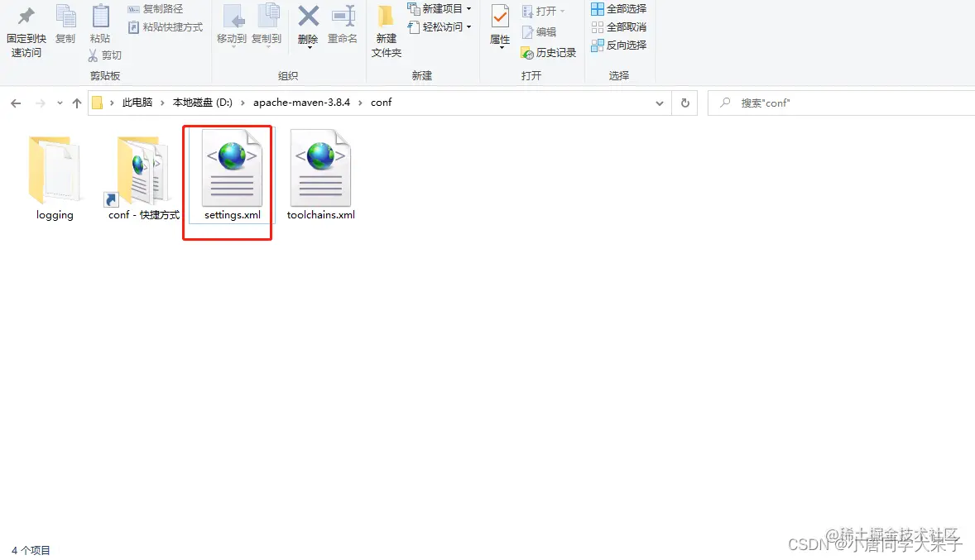975x560 pixels.
Task: Open the recent locations dropdown chevron
Action: click(60, 103)
